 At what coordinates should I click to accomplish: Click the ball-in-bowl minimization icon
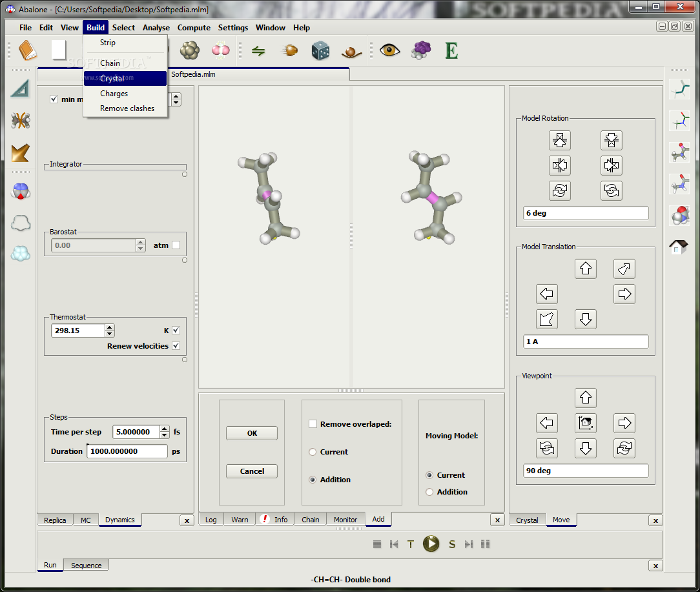click(351, 53)
